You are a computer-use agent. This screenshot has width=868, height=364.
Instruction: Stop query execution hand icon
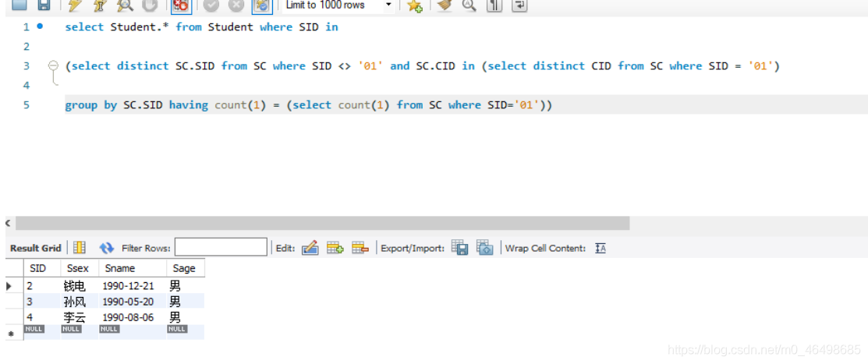150,5
